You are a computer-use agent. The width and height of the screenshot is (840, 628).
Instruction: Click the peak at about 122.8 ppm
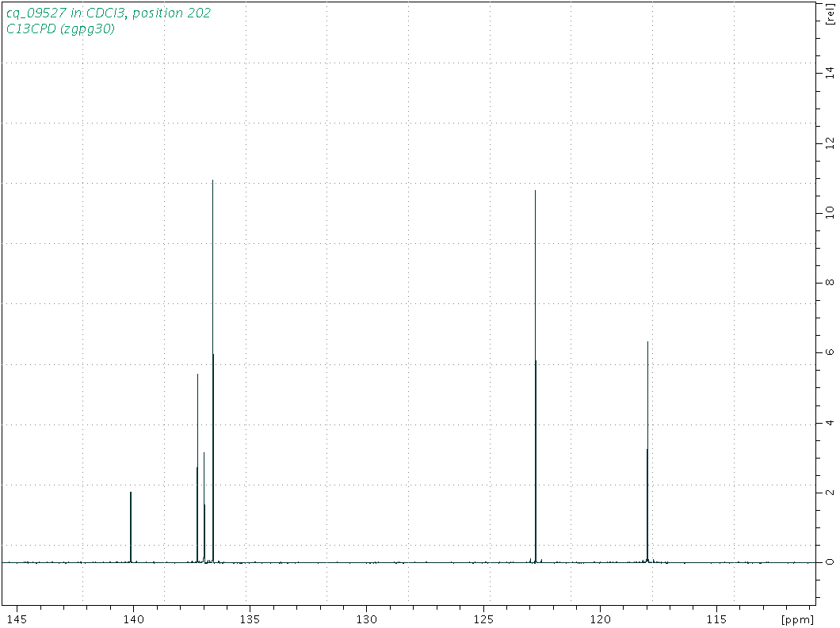[535, 376]
